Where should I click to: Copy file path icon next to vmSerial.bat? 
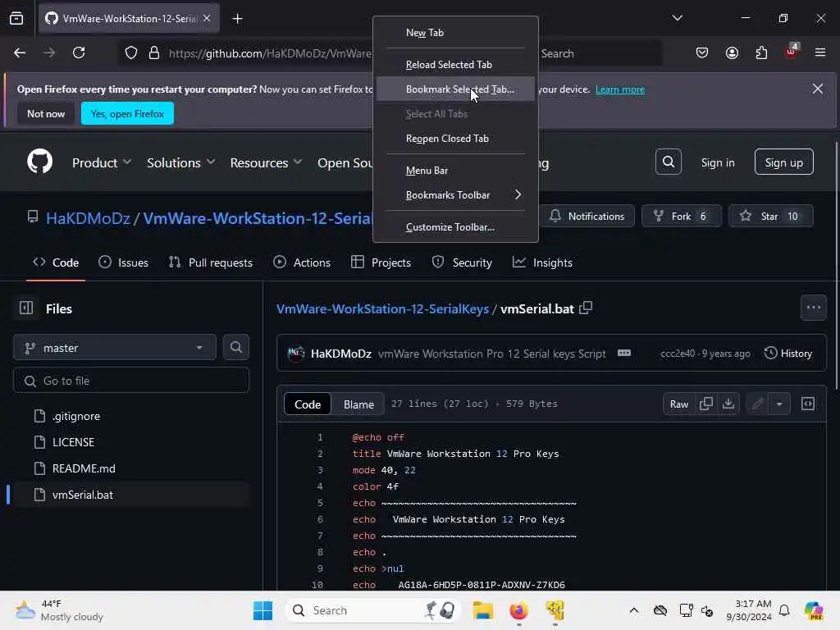pyautogui.click(x=586, y=308)
